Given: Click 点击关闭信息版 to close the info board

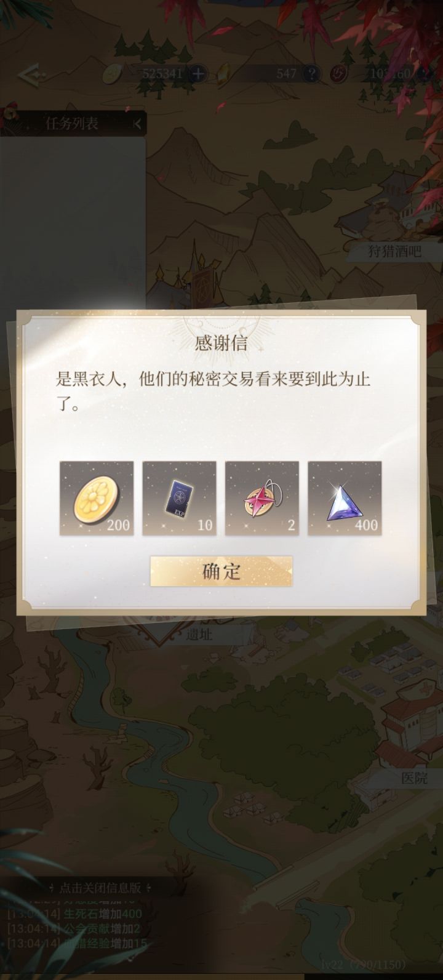Looking at the screenshot, I should [100, 888].
